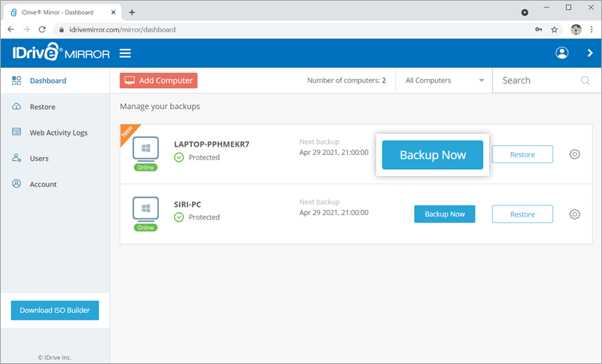Expand the right arrow panel in header
This screenshot has height=364, width=602.
590,53
